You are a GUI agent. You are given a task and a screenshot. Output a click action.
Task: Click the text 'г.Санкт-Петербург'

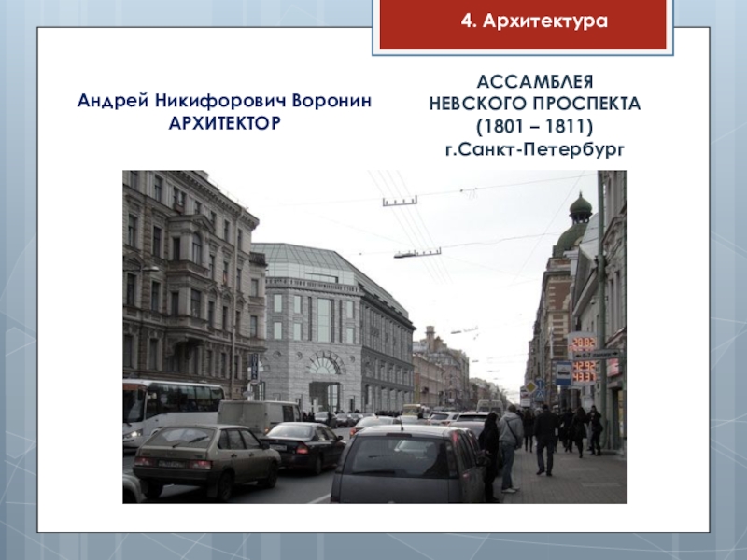(534, 149)
